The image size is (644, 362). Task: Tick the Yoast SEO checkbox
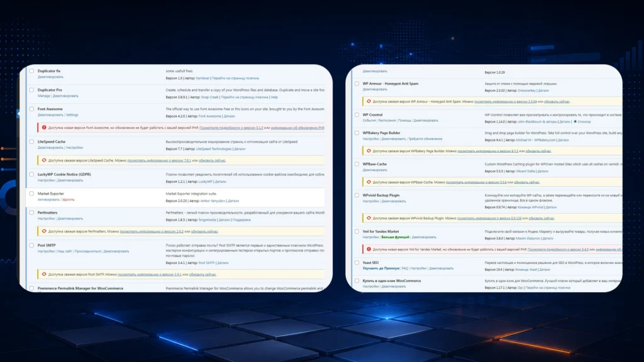[x=357, y=263]
